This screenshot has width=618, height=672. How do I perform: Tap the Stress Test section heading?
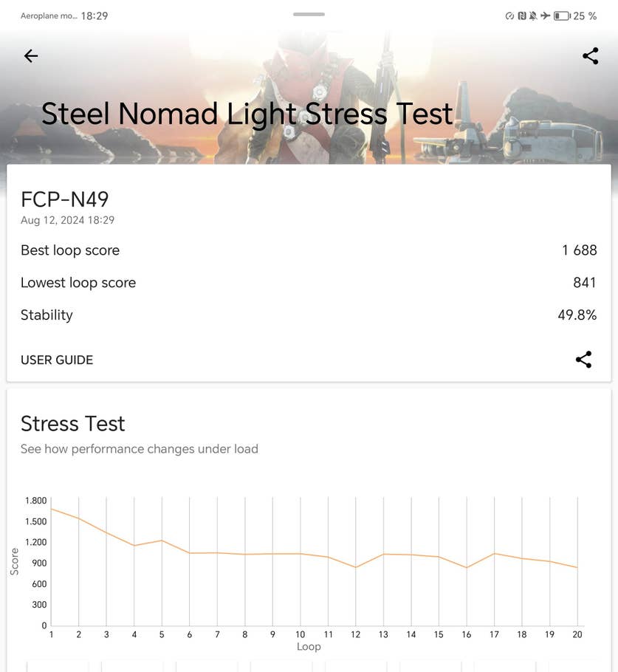point(73,424)
